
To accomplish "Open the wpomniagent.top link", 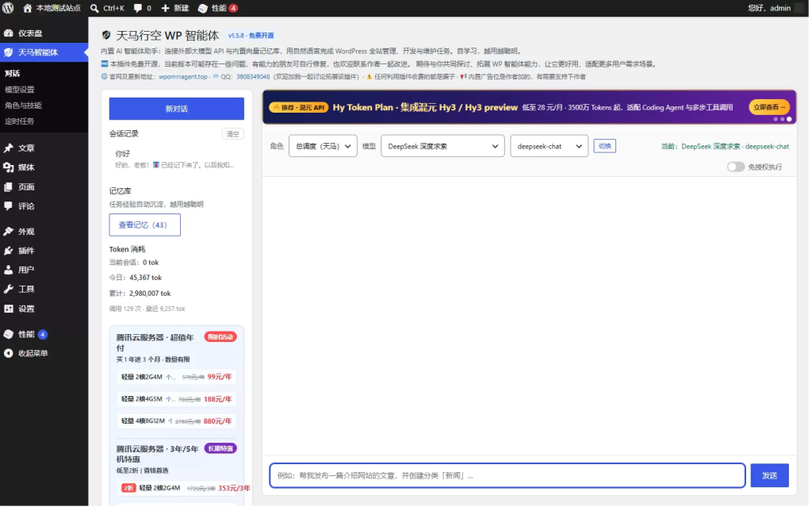I will tap(183, 77).
